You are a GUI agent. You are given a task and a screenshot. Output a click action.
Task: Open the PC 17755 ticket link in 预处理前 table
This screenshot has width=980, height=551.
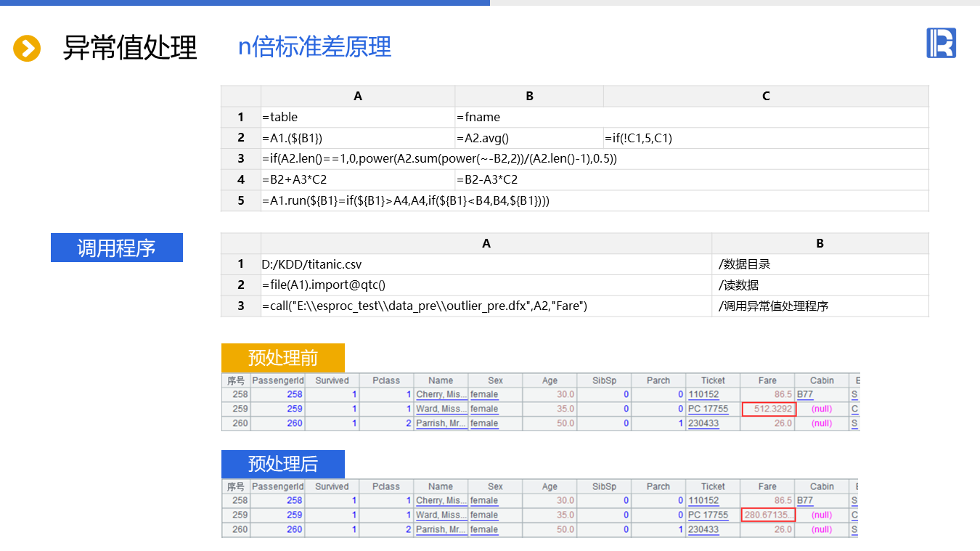(708, 409)
